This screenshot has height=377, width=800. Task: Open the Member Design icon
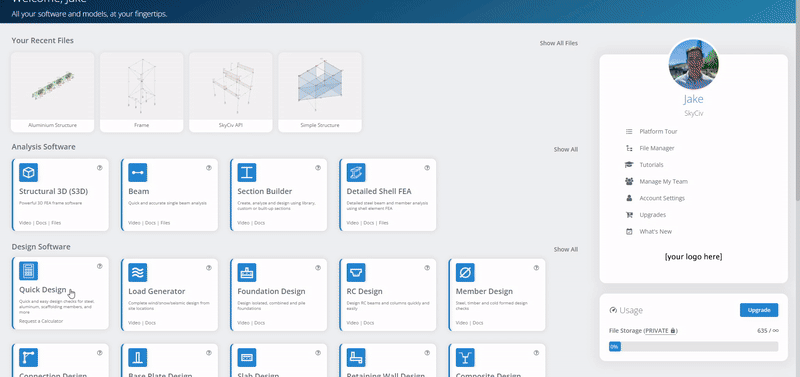(x=465, y=272)
